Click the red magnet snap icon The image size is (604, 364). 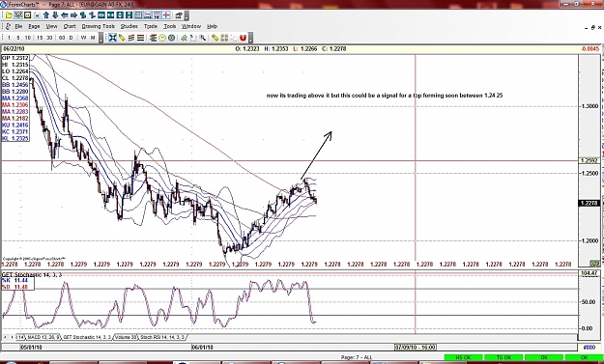243,38
